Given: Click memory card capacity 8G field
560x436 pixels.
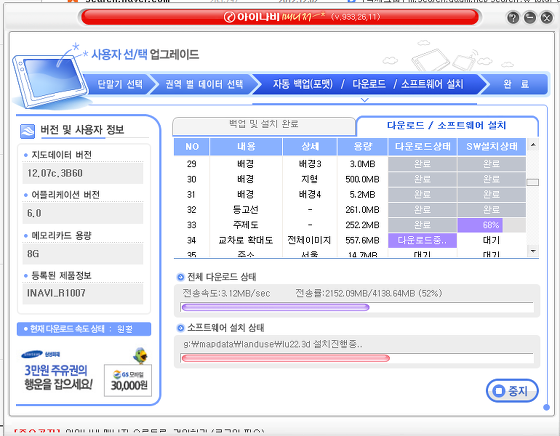Looking at the screenshot, I should 83,254.
